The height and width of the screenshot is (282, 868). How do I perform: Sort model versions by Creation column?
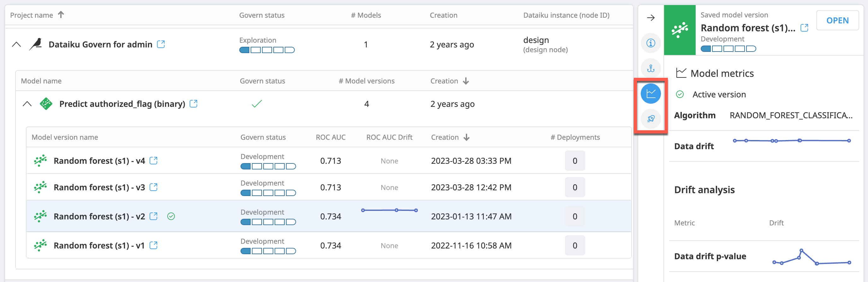coord(450,137)
